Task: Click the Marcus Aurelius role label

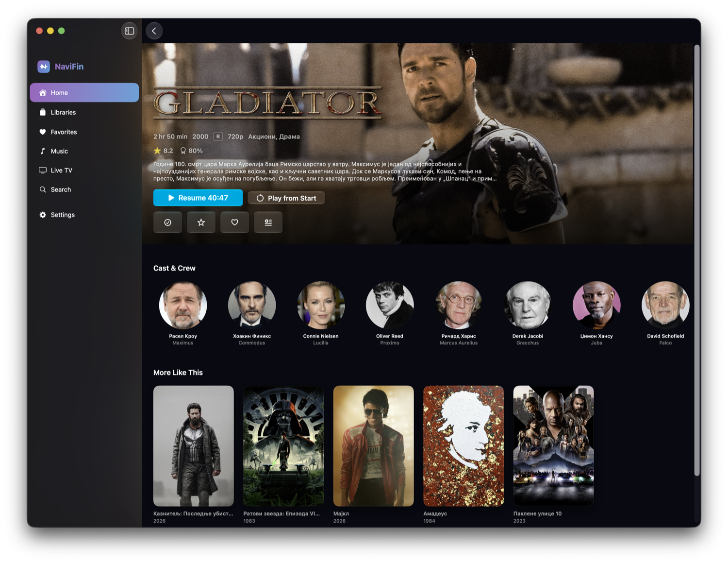Action: click(x=459, y=343)
